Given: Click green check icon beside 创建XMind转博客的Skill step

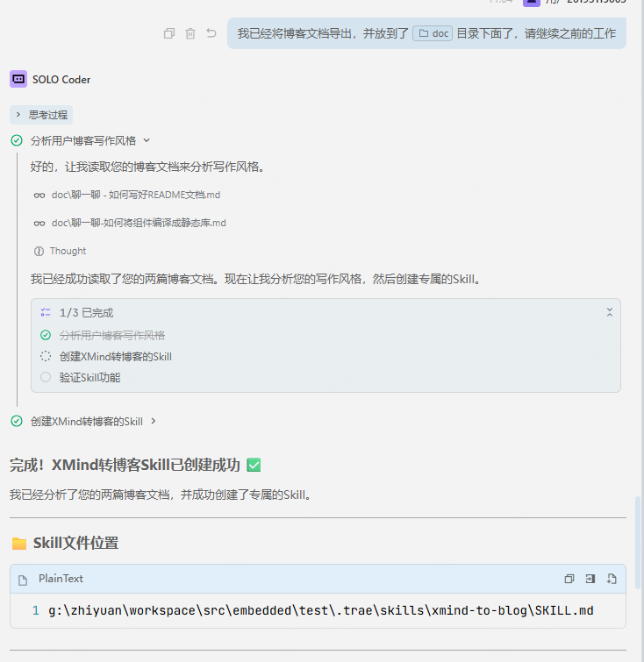Looking at the screenshot, I should tap(17, 421).
